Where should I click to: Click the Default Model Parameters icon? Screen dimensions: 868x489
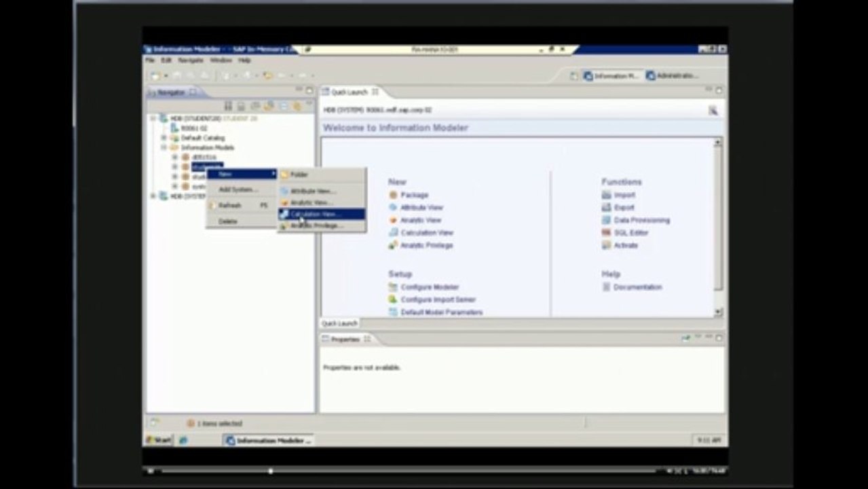click(x=393, y=312)
